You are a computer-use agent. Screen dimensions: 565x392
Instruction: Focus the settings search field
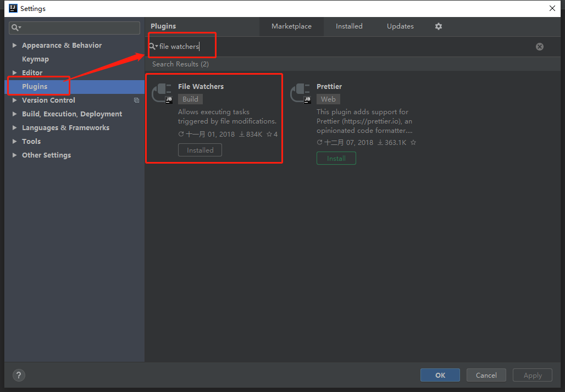(75, 27)
